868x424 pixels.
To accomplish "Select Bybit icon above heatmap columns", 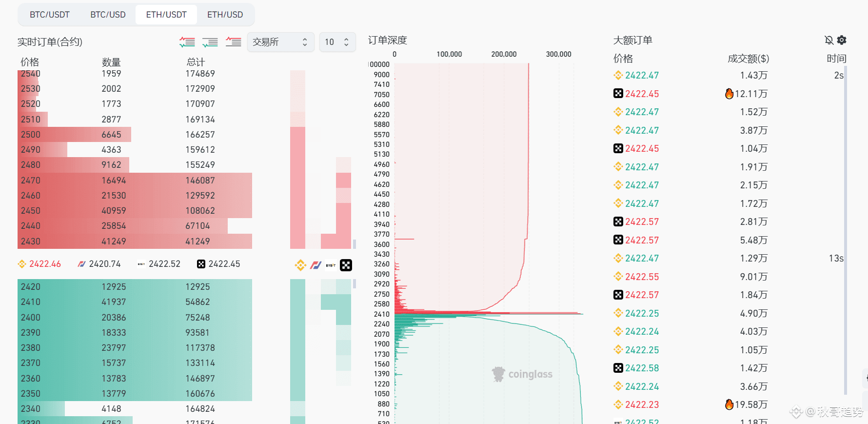I will (331, 265).
